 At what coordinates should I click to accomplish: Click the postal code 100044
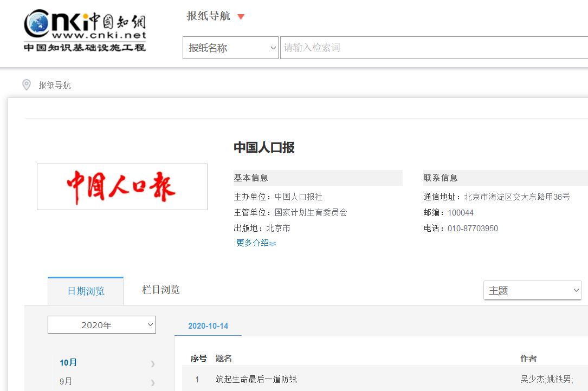coord(461,212)
